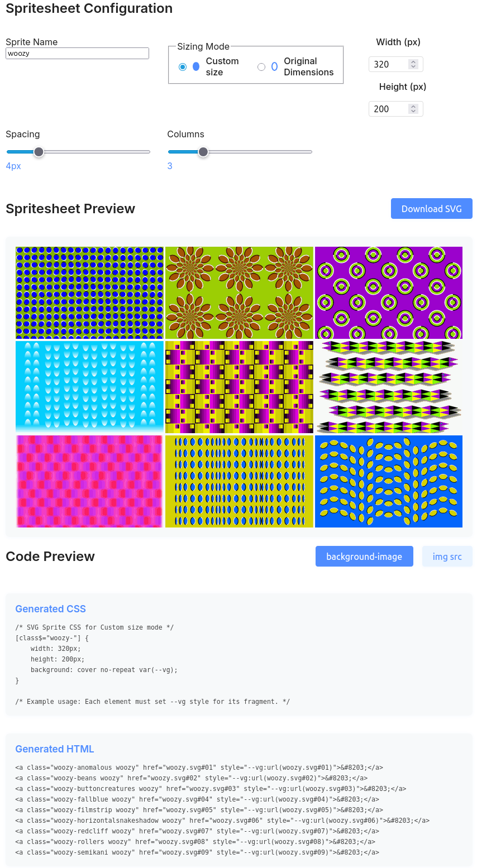Switch to the background-image tab
The width and height of the screenshot is (477, 868).
tap(364, 557)
